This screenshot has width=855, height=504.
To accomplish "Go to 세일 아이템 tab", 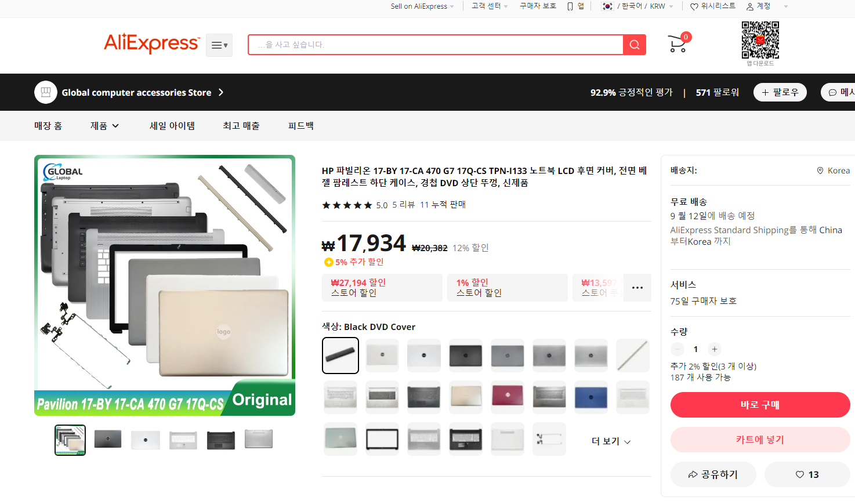I will click(172, 126).
